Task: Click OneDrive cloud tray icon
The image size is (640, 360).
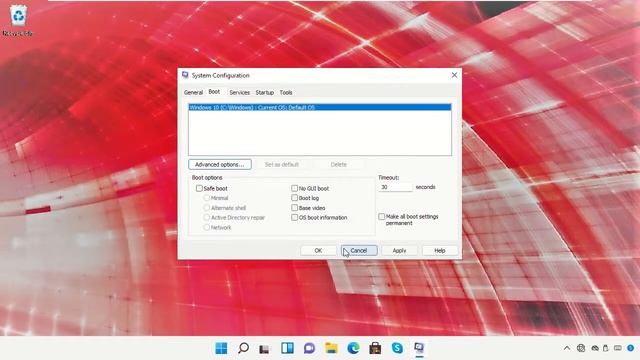Action: point(595,348)
